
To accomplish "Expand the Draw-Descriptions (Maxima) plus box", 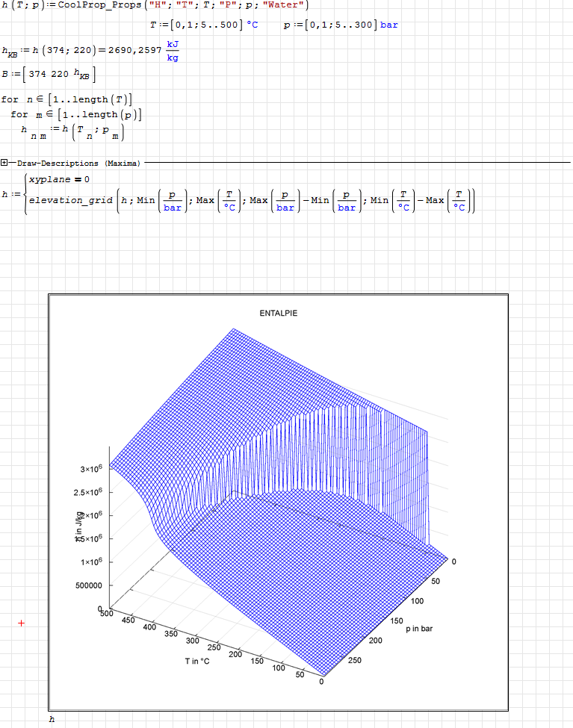I will 4,162.
